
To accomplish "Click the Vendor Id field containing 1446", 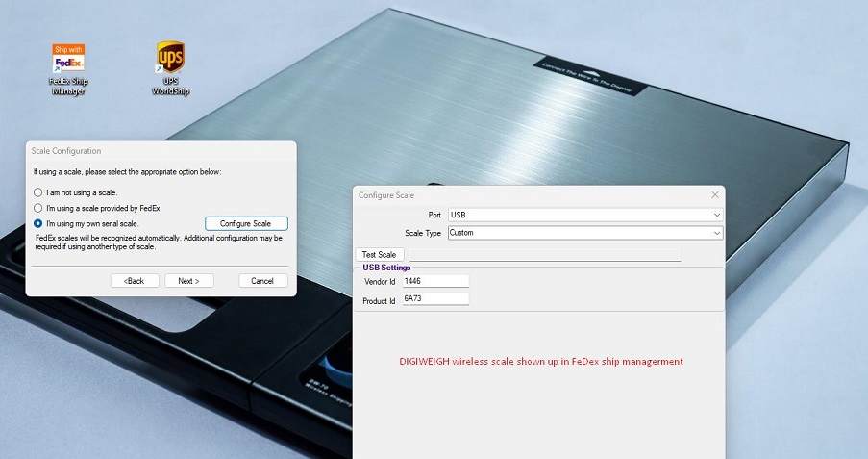I will 434,281.
